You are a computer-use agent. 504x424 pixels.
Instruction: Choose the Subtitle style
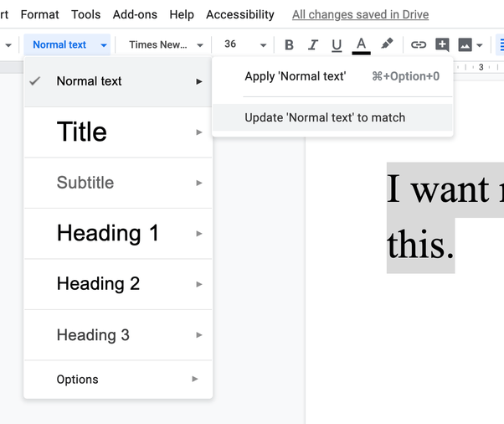click(118, 183)
